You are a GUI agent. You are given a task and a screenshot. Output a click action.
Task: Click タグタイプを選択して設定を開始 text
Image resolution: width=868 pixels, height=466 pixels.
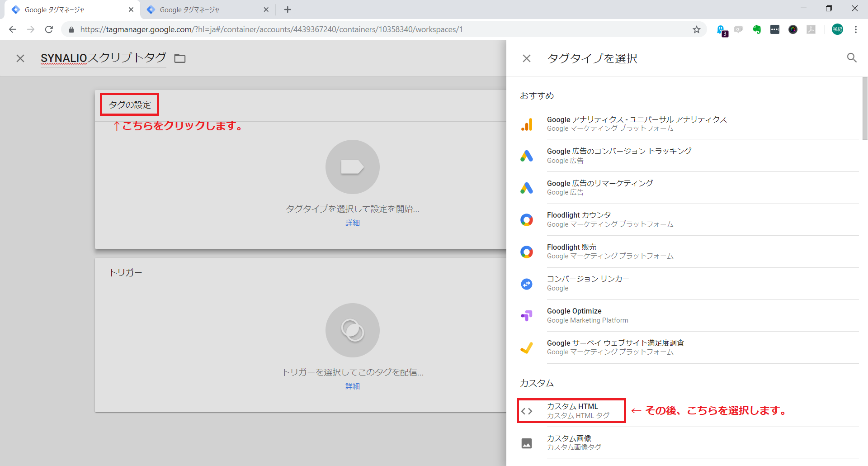[353, 209]
